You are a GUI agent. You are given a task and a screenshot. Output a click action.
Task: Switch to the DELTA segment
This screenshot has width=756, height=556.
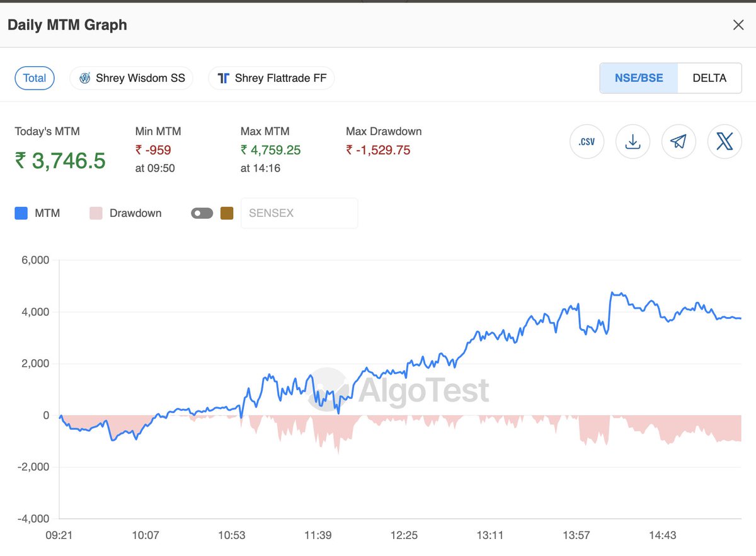point(709,78)
